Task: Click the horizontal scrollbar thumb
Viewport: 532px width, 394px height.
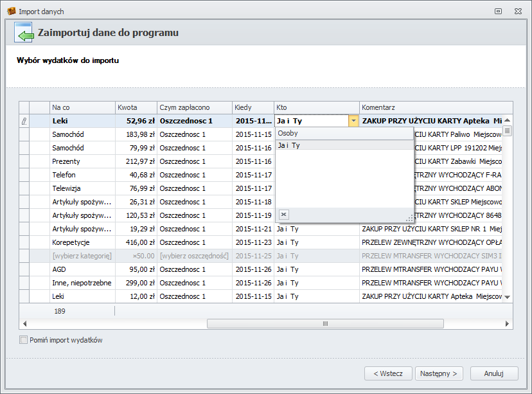Action: 288,324
